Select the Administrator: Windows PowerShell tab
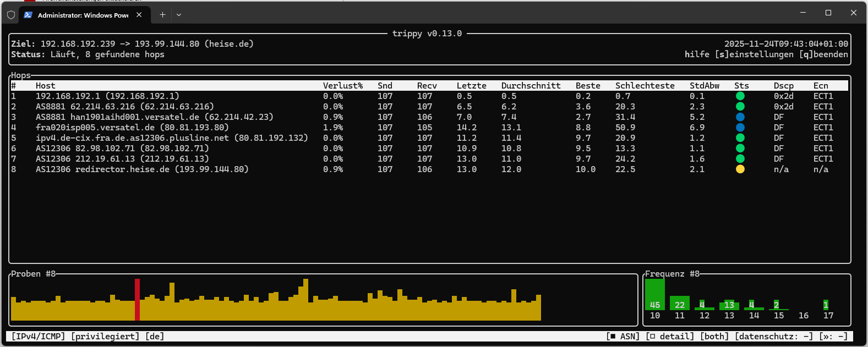868x347 pixels. click(84, 15)
